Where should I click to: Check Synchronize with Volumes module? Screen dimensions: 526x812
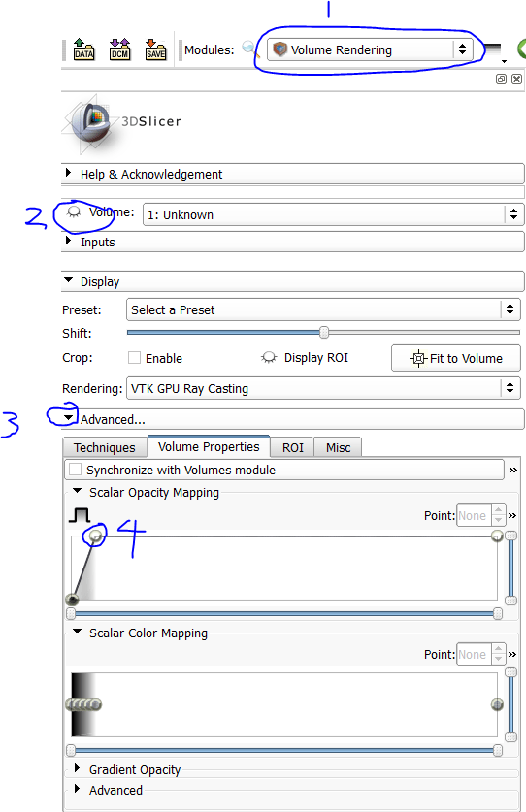pos(75,470)
